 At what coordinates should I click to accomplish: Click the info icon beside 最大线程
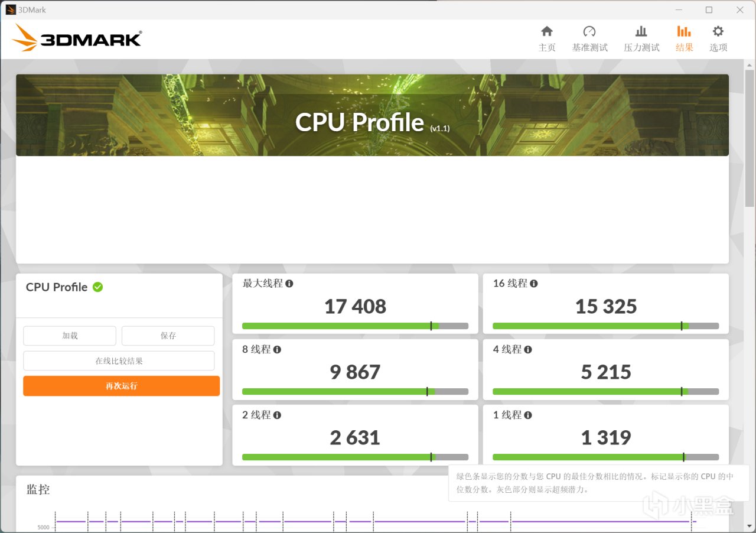(289, 284)
